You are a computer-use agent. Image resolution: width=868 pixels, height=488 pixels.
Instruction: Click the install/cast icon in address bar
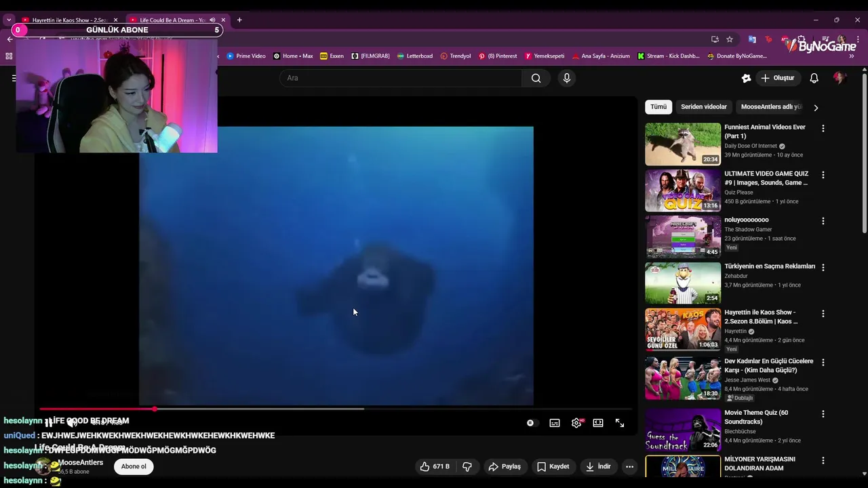pyautogui.click(x=715, y=39)
